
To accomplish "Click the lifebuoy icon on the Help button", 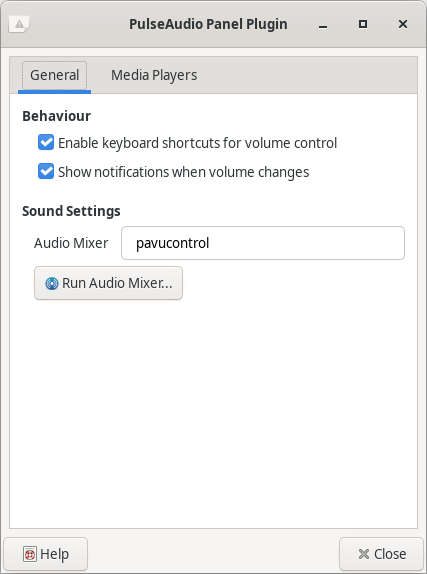I will coord(30,554).
